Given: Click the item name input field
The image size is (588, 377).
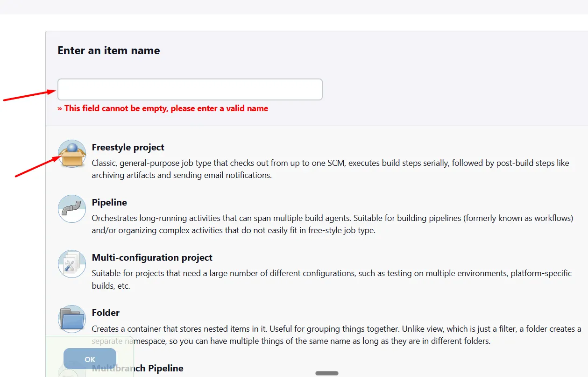Looking at the screenshot, I should click(190, 89).
